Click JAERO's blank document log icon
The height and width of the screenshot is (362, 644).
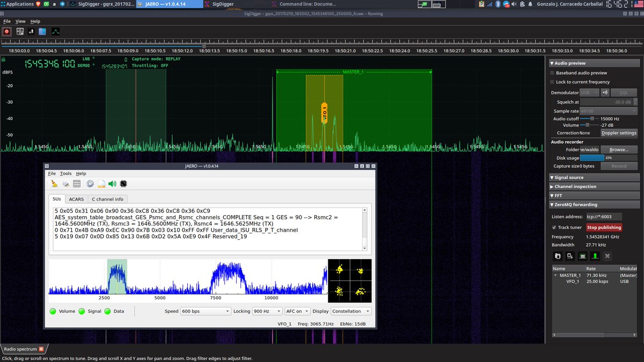click(x=101, y=183)
